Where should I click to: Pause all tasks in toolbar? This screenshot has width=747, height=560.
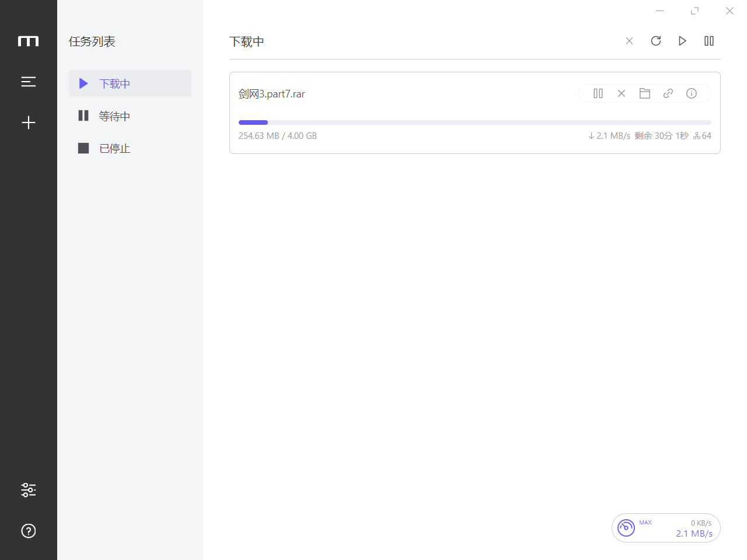click(x=709, y=41)
